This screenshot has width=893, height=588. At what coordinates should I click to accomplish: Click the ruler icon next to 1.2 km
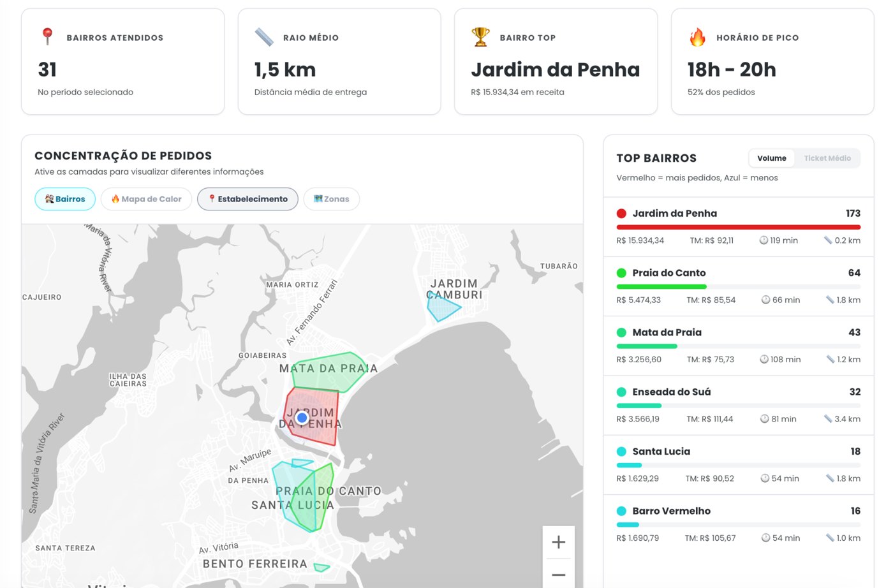tap(830, 360)
